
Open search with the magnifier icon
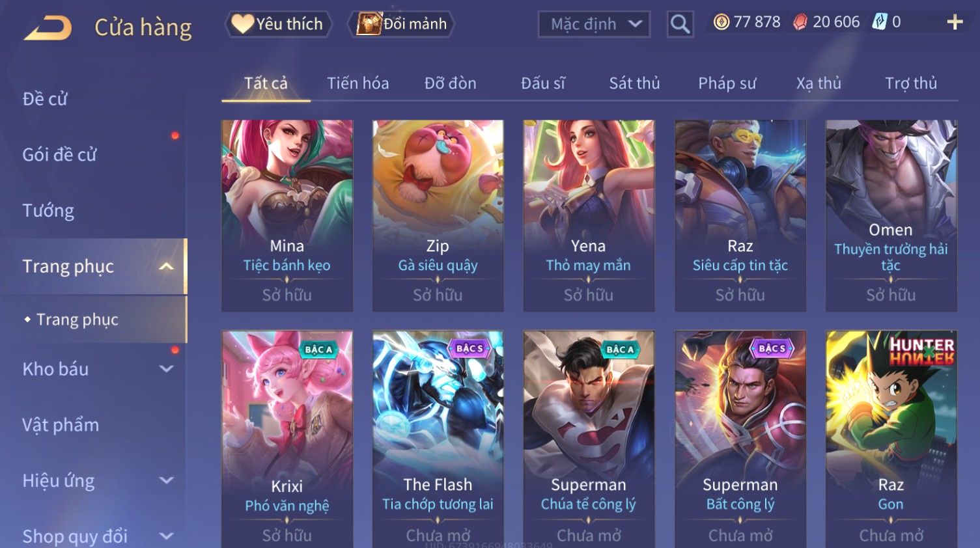tap(680, 25)
